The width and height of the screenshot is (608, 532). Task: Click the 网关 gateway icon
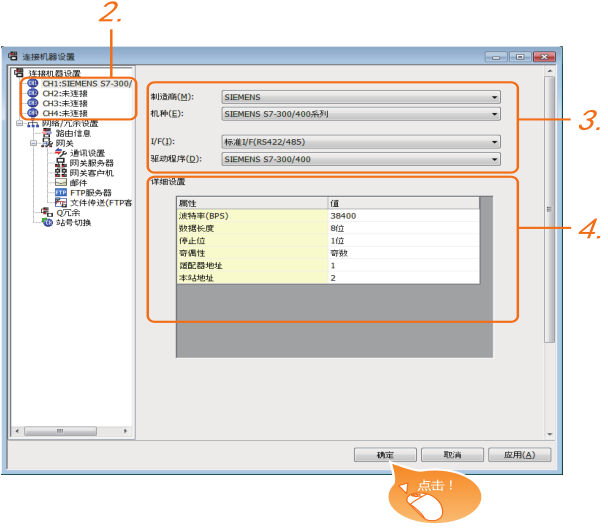click(x=47, y=143)
